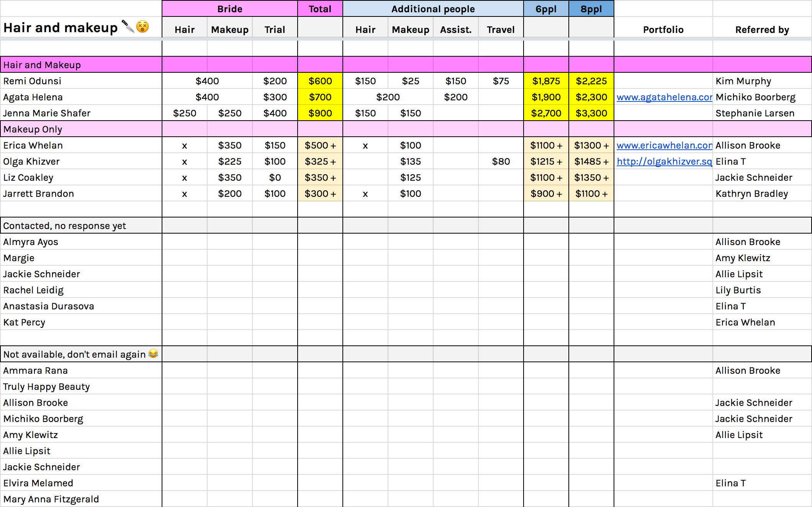Select the Liz Coakley name cell

click(81, 178)
